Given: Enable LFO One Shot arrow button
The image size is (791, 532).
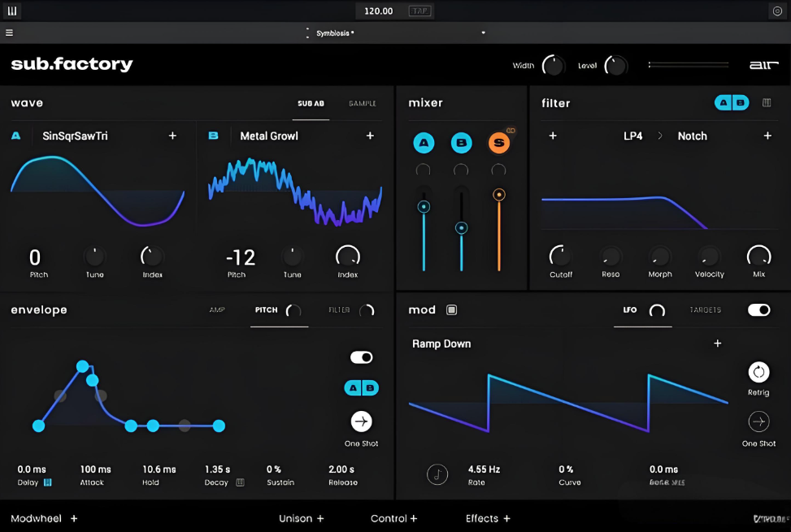Looking at the screenshot, I should click(x=758, y=422).
